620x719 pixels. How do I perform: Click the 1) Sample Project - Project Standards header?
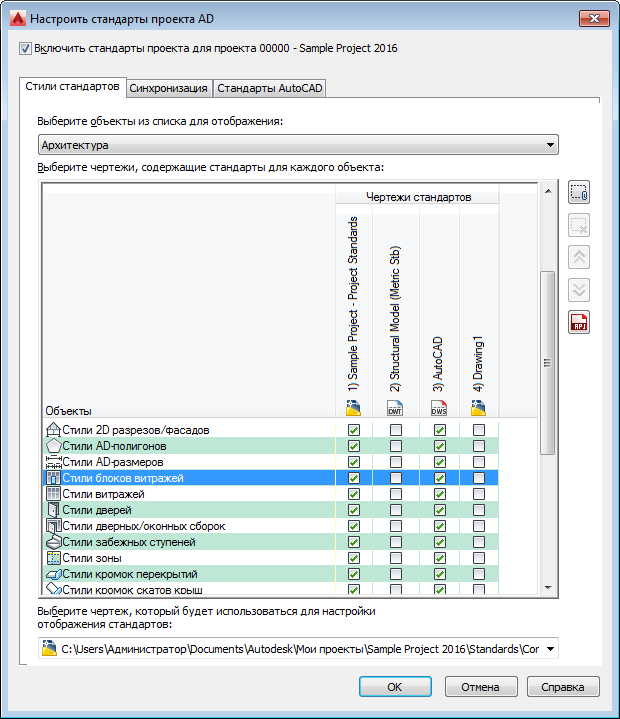353,304
